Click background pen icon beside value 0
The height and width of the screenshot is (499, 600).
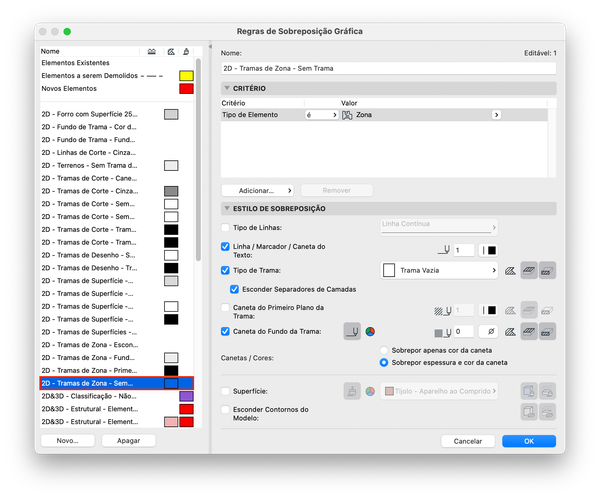[443, 333]
